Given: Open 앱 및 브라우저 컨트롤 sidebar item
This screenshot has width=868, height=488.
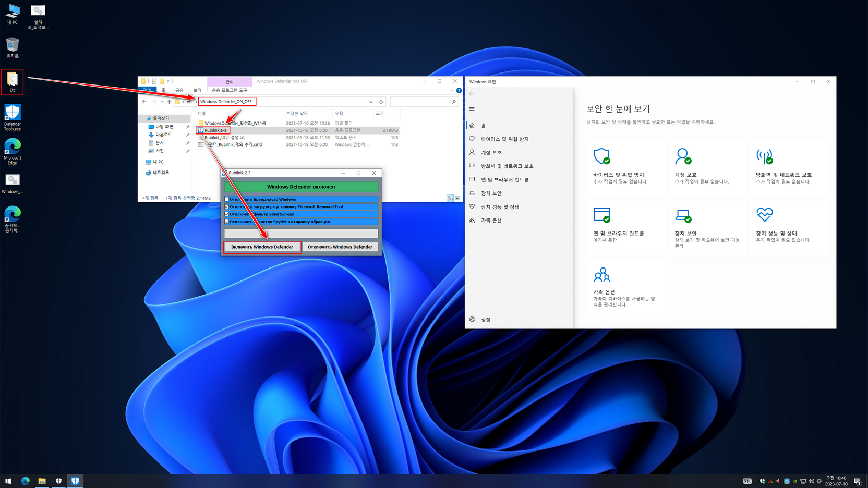Looking at the screenshot, I should click(519, 180).
